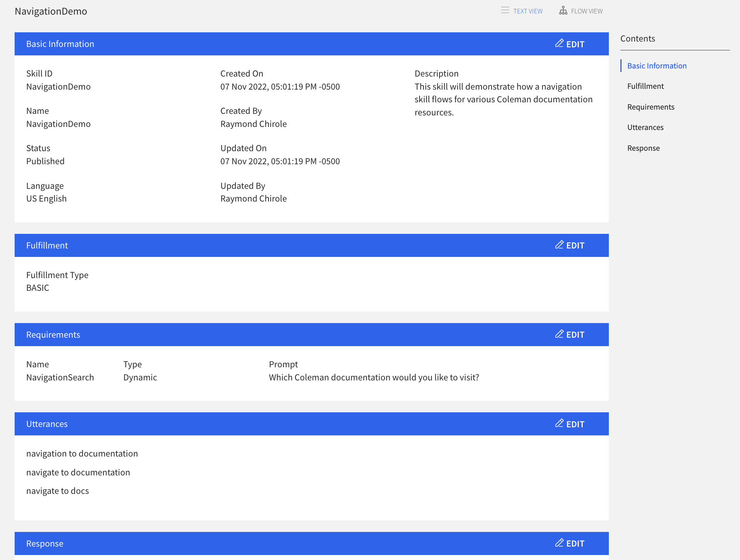Click pencil icon in Requirements header
740x560 pixels.
pyautogui.click(x=559, y=334)
